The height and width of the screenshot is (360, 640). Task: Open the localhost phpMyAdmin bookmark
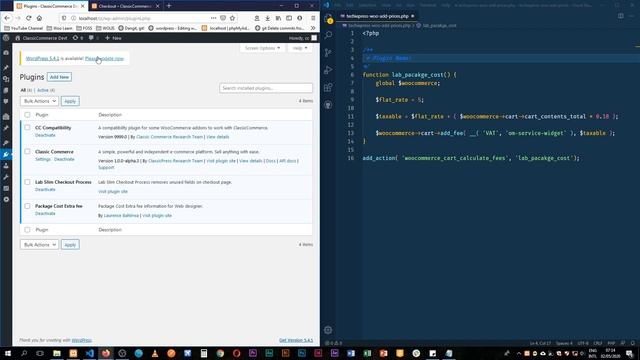[226, 28]
